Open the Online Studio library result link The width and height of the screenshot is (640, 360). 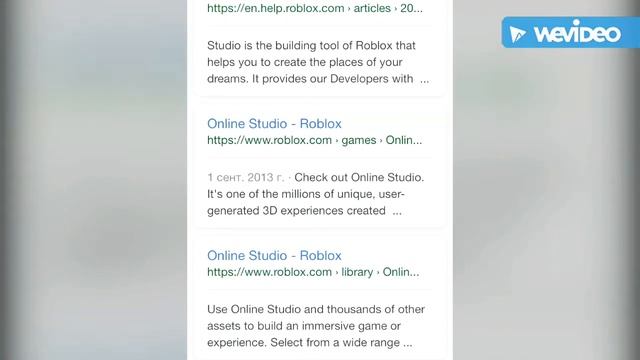(x=274, y=256)
